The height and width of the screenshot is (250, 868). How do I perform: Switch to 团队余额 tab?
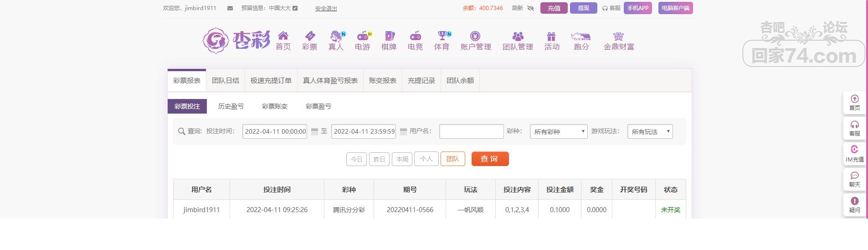pos(460,81)
